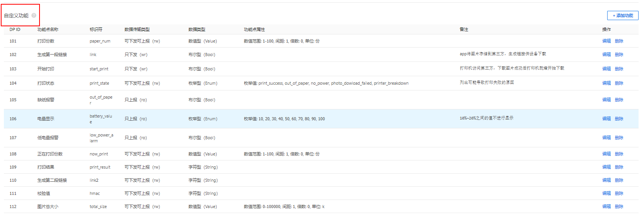Click DP ID 105 cell

point(13,100)
